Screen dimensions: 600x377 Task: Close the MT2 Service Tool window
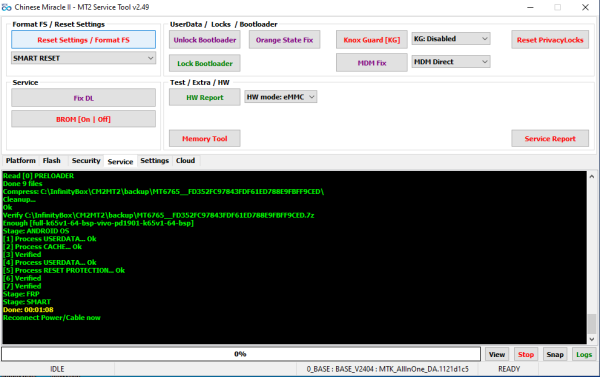[x=585, y=7]
